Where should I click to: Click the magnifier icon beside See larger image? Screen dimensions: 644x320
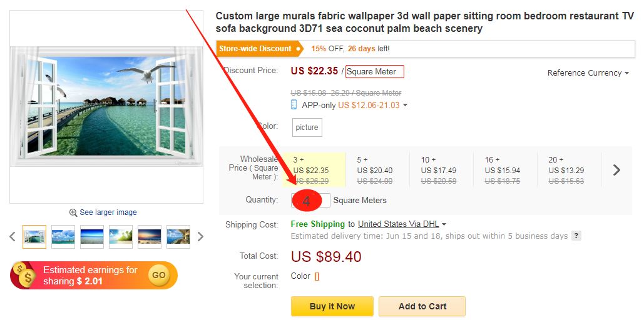pyautogui.click(x=73, y=212)
